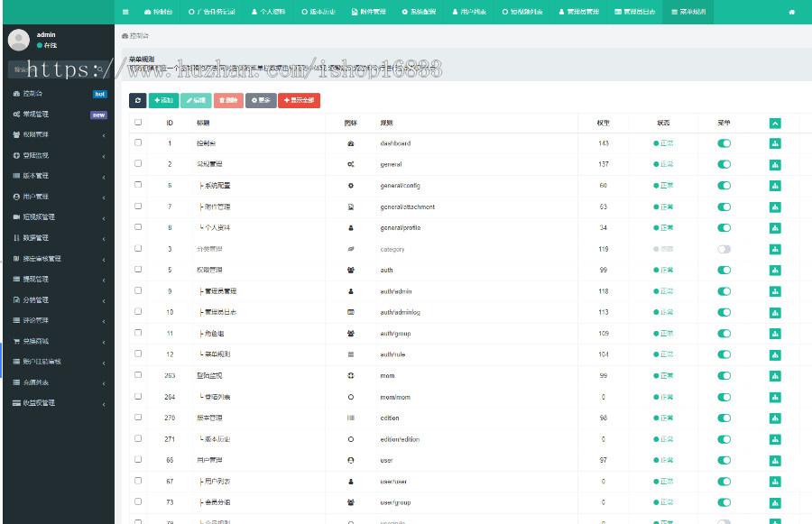Viewport: 812px width, 524px height.
Task: Click the home icon in top bar
Action: pyautogui.click(x=791, y=12)
